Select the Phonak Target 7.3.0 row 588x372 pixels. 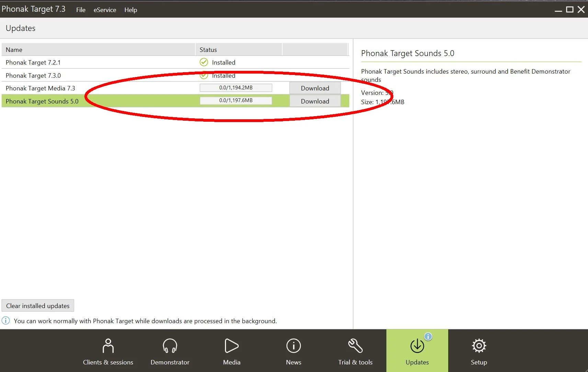click(176, 75)
